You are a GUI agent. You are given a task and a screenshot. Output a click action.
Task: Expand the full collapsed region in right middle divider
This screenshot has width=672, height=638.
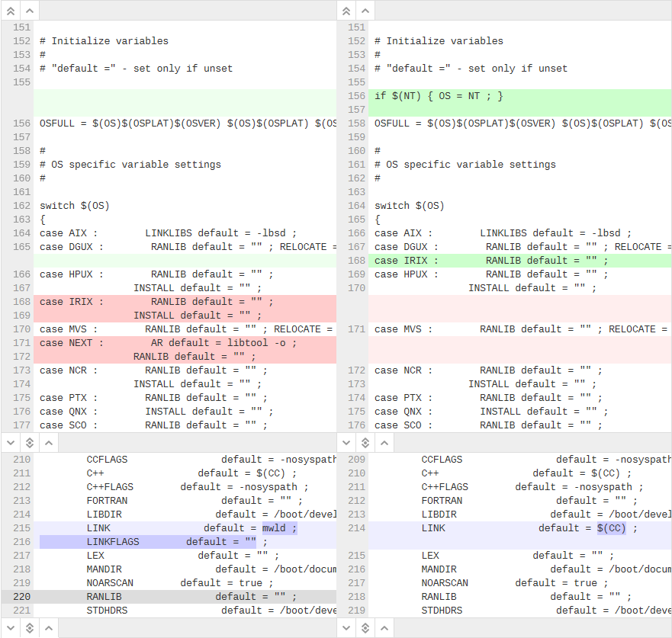pos(365,442)
